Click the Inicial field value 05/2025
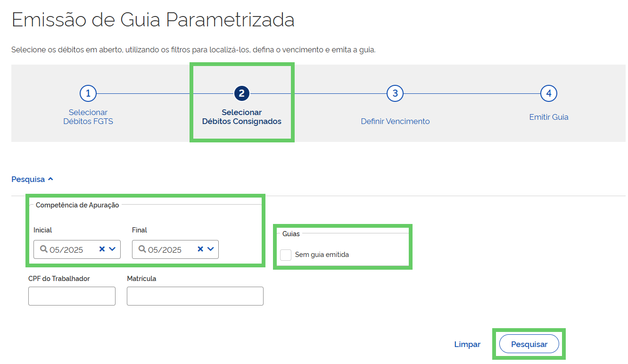This screenshot has height=364, width=628. click(66, 250)
